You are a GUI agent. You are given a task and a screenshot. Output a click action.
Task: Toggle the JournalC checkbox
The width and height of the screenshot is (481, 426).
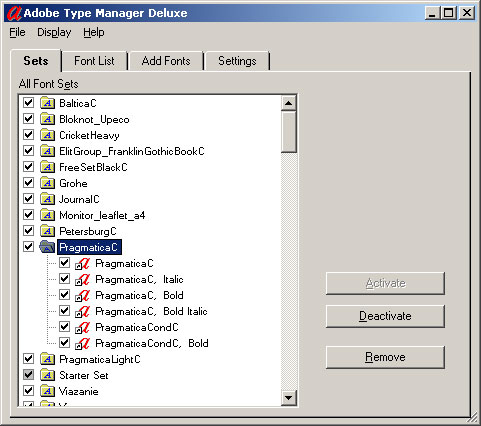coord(29,199)
